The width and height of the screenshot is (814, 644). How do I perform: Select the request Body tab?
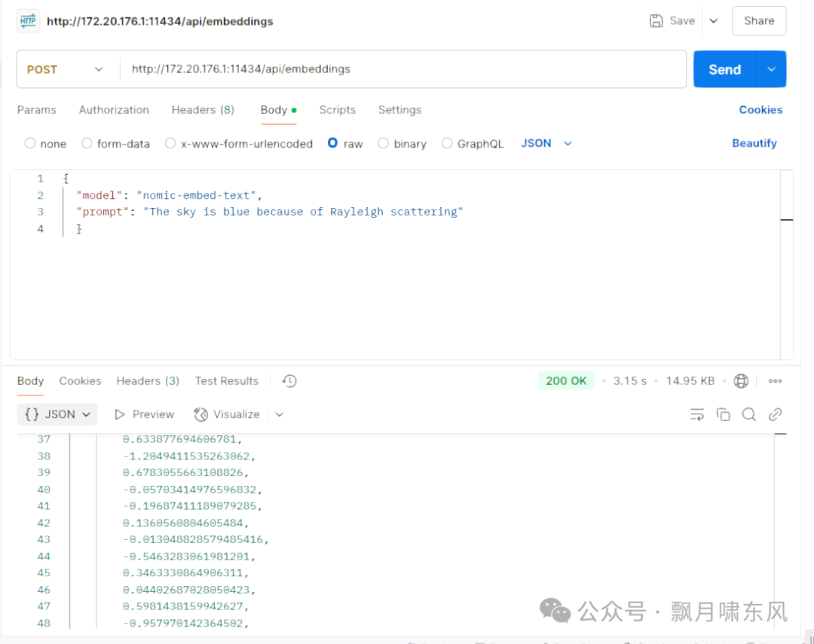coord(278,110)
